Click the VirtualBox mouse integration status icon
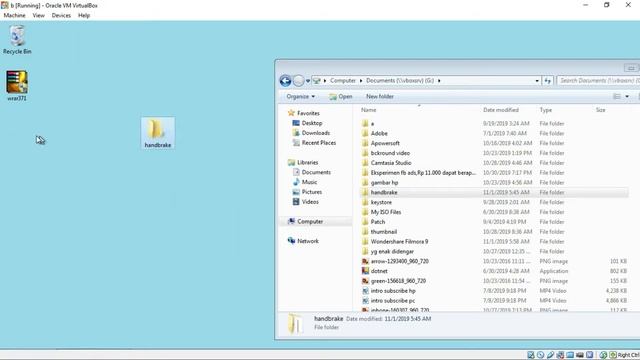 click(x=603, y=355)
